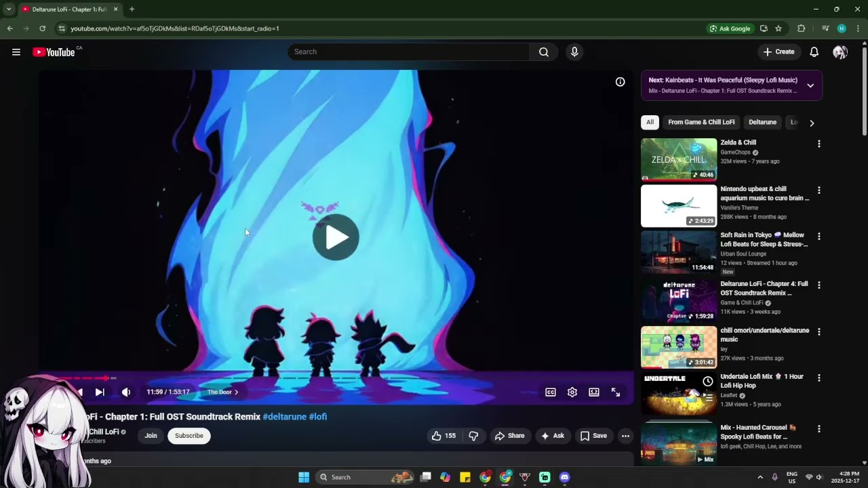Viewport: 868px width, 488px height.
Task: Open more actions for the video
Action: click(625, 436)
